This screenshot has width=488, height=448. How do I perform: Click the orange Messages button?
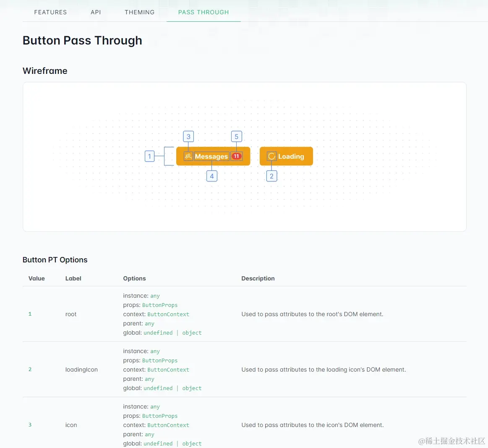click(x=211, y=156)
